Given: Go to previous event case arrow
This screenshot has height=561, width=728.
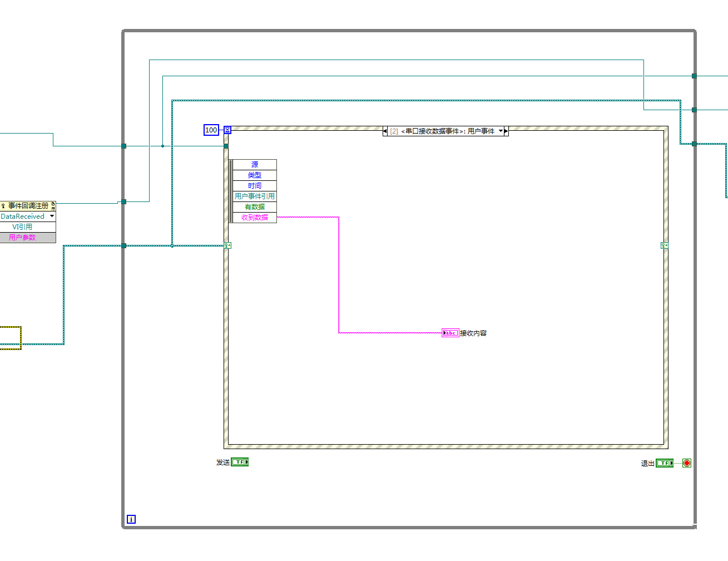Looking at the screenshot, I should coord(385,131).
